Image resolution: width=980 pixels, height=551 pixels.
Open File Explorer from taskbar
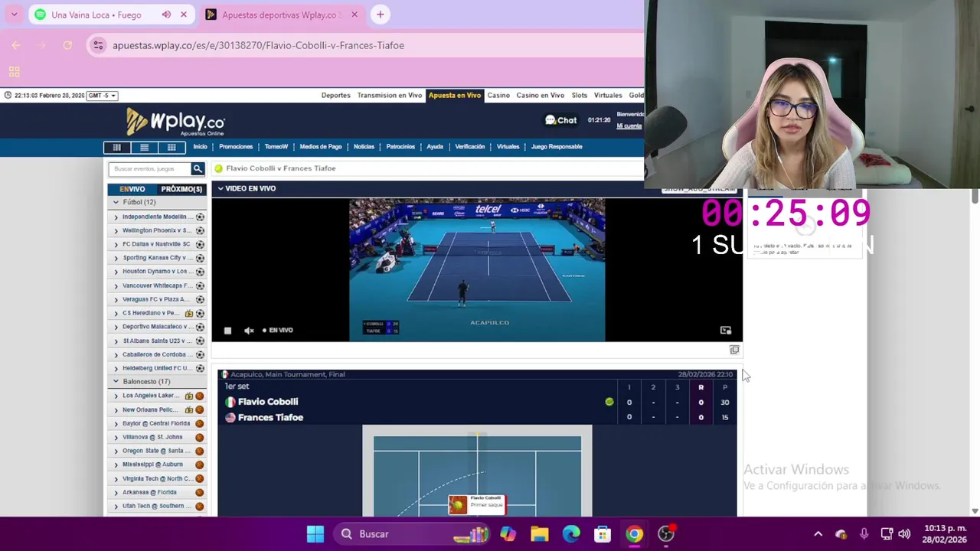click(x=540, y=534)
